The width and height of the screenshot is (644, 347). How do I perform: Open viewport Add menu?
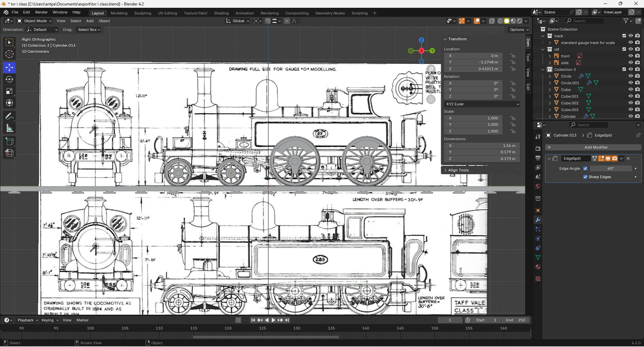[90, 21]
